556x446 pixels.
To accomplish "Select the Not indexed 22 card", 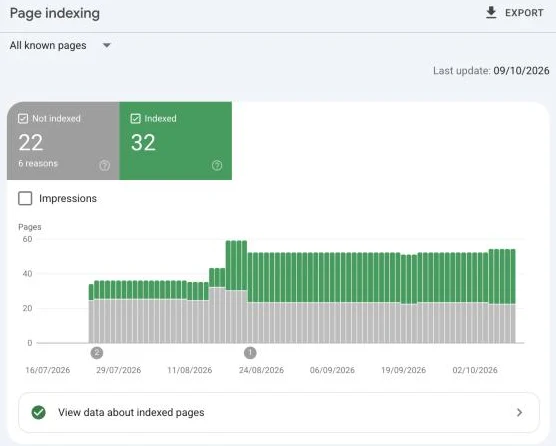I will click(63, 141).
